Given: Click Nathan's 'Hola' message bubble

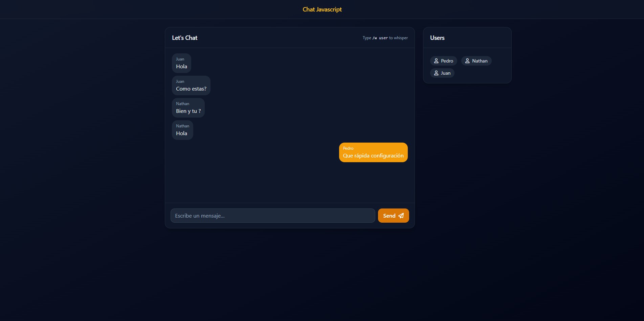Looking at the screenshot, I should tap(182, 130).
